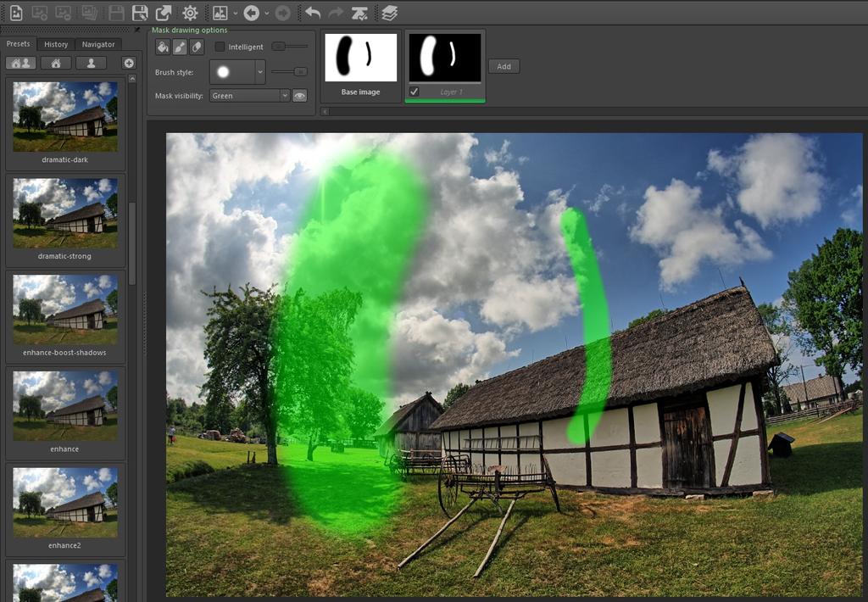The width and height of the screenshot is (868, 602).
Task: Apply the enhance preset thumbnail
Action: pyautogui.click(x=65, y=406)
